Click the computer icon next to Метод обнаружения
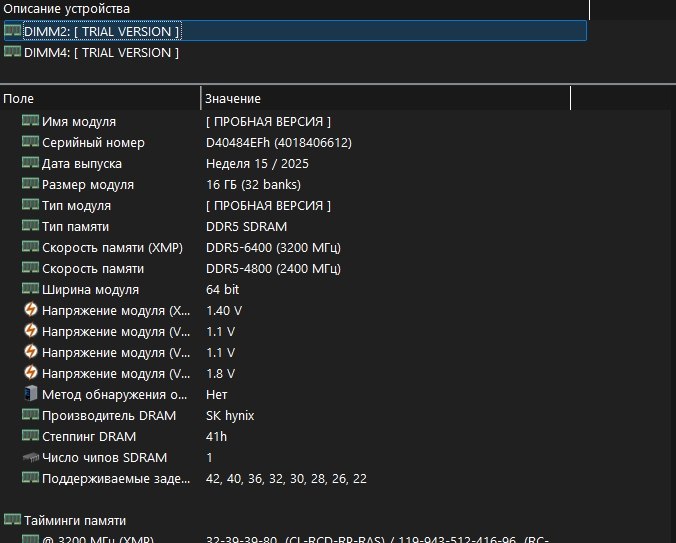The image size is (676, 543). click(31, 393)
